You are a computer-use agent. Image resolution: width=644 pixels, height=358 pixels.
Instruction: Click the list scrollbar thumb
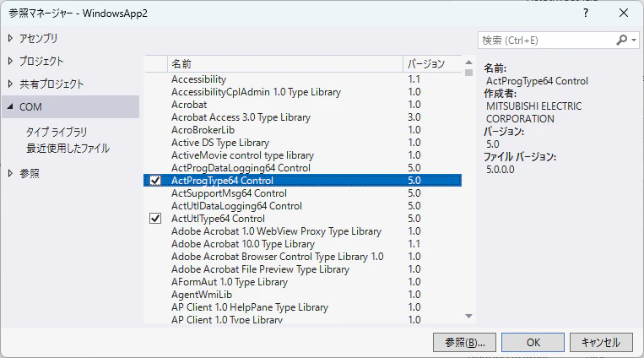point(468,73)
